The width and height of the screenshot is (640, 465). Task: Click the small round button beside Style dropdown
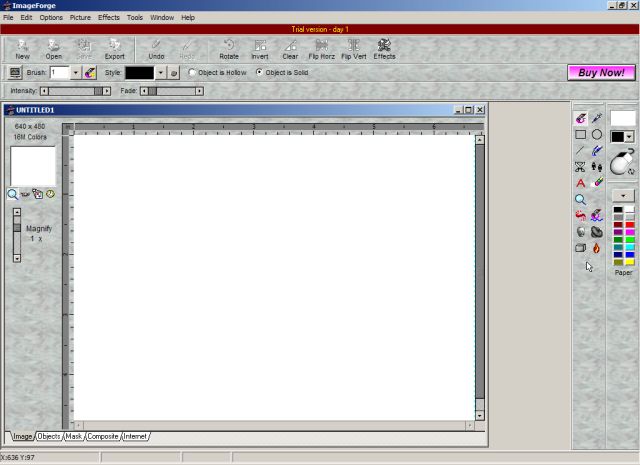174,73
